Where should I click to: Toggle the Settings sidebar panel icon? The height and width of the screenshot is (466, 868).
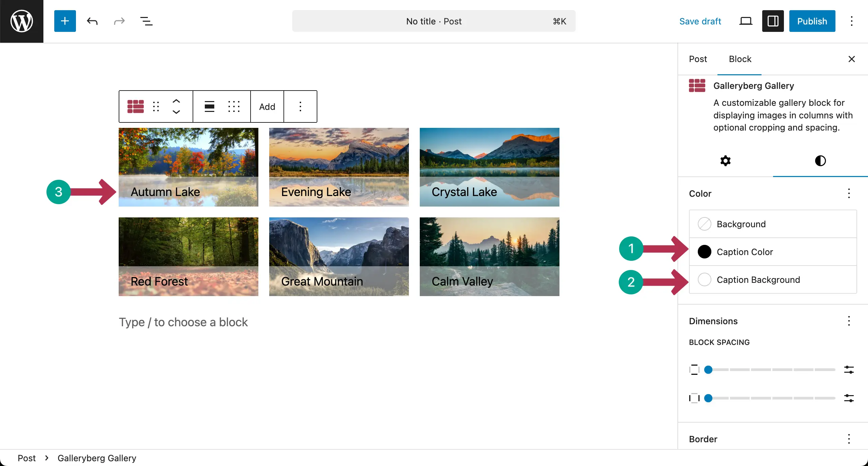coord(772,21)
